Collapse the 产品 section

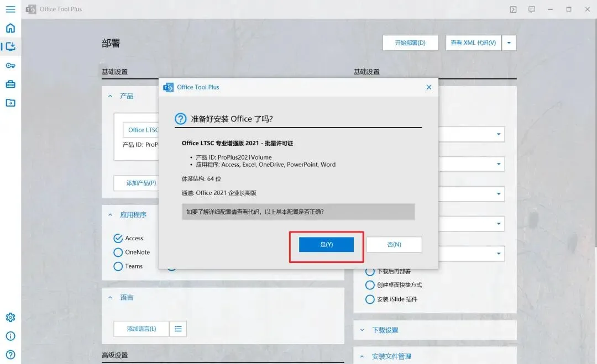point(110,96)
